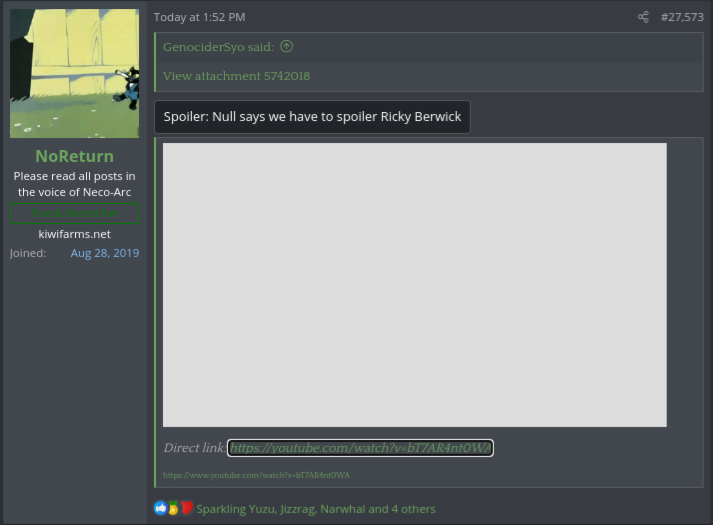Viewport: 713px width, 525px height.
Task: Click the small YouTube URL under direct link
Action: click(256, 475)
